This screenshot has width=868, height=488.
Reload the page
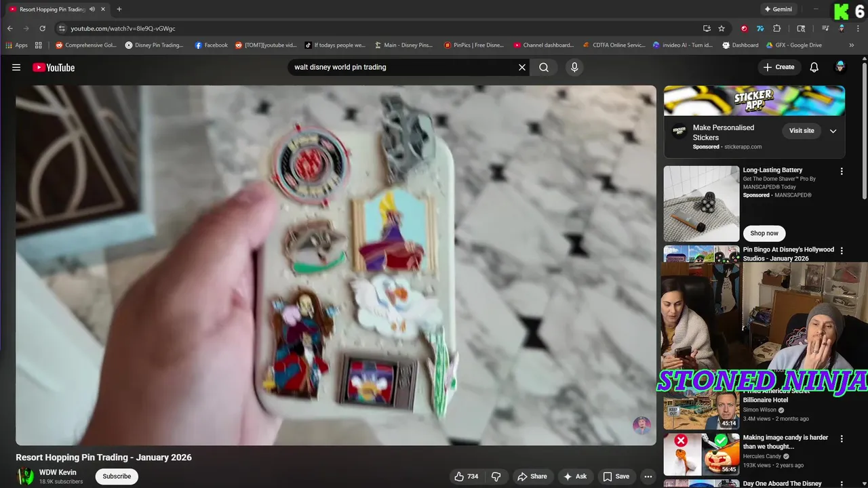(42, 28)
